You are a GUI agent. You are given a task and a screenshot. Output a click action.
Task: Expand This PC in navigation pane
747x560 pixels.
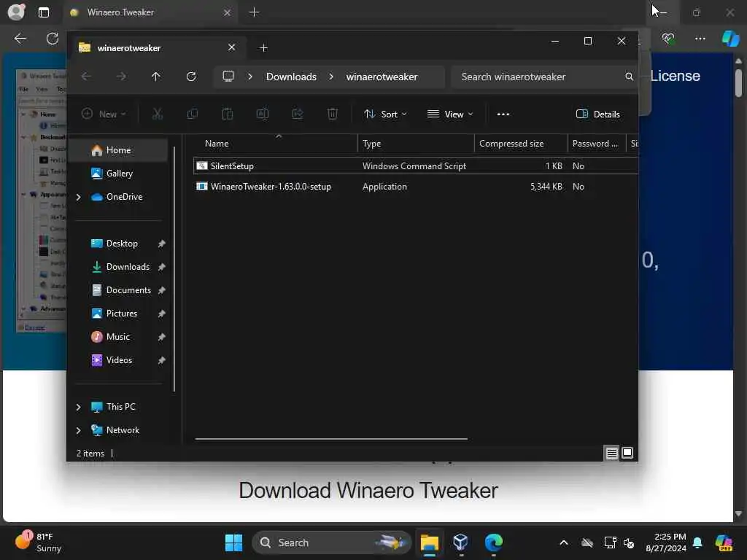click(x=79, y=407)
